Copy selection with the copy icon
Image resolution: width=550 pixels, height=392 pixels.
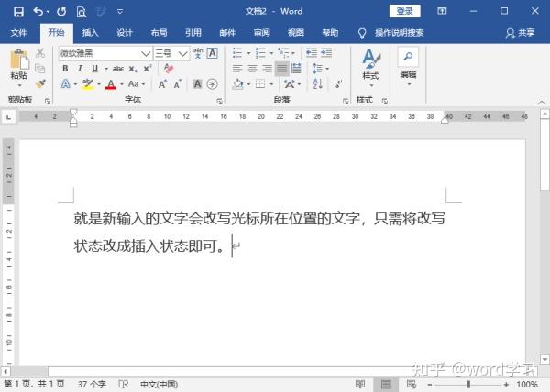tap(40, 69)
